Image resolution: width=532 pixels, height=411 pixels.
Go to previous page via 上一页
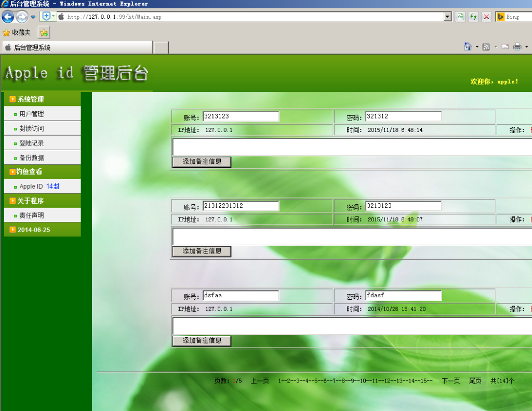pos(260,381)
